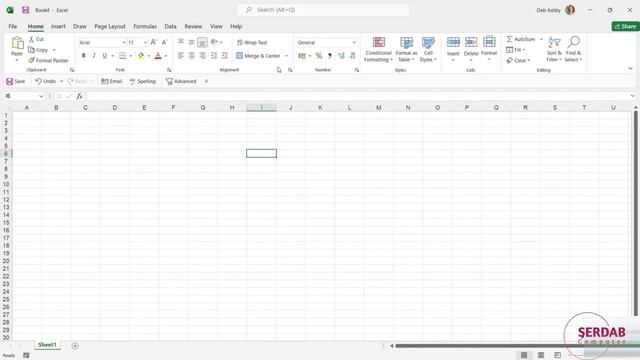Image resolution: width=640 pixels, height=360 pixels.
Task: Click the Orientation text-angle icon
Action: pos(214,42)
